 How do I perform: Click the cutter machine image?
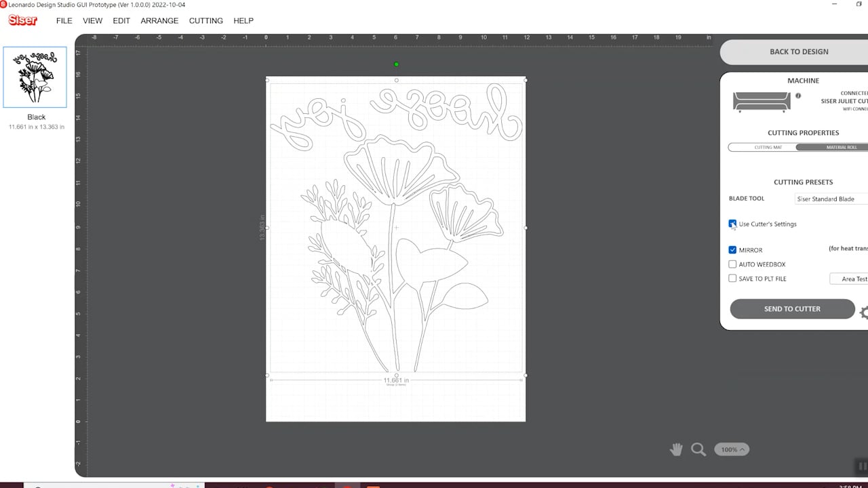click(761, 102)
